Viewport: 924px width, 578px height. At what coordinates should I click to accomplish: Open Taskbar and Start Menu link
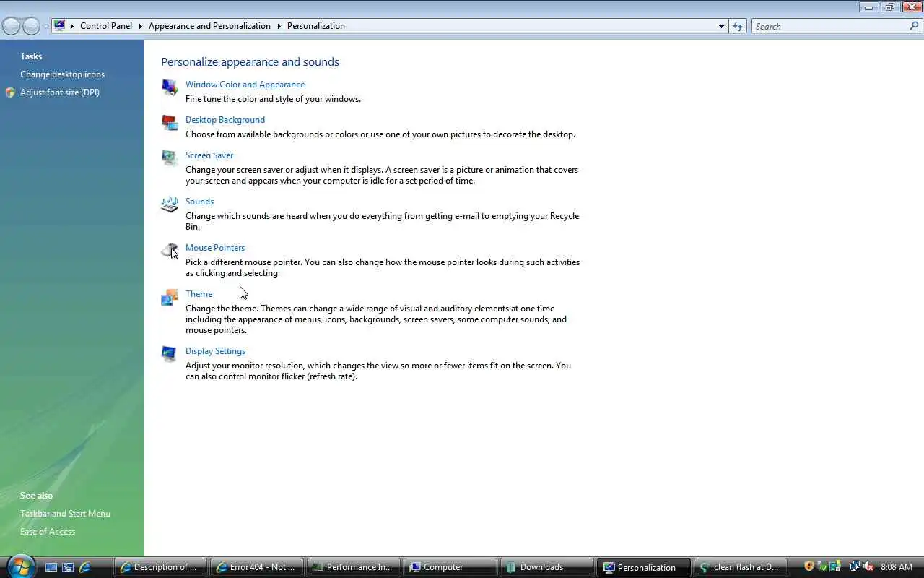[x=65, y=514]
